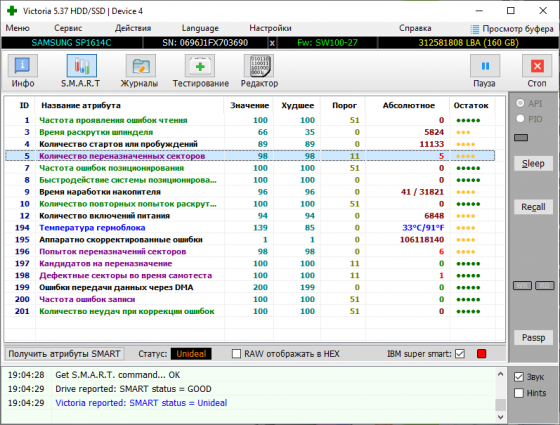This screenshot has width=560, height=425.
Task: Open the Инфо drive information panel
Action: click(x=22, y=66)
